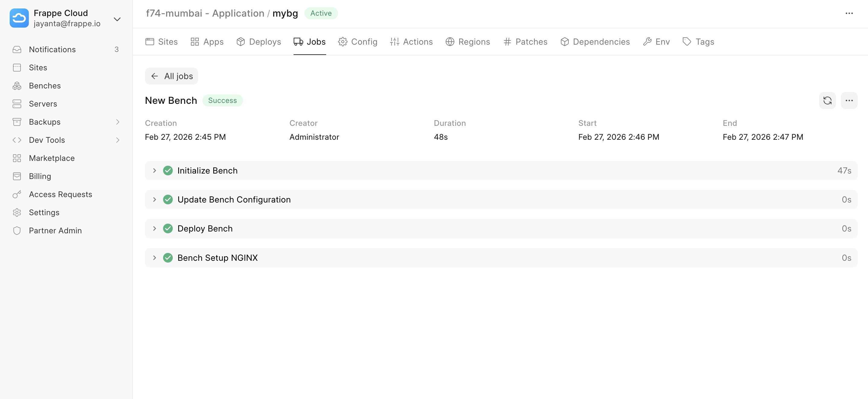Go back to All jobs
Screen dimensions: 868x399
coord(172,76)
